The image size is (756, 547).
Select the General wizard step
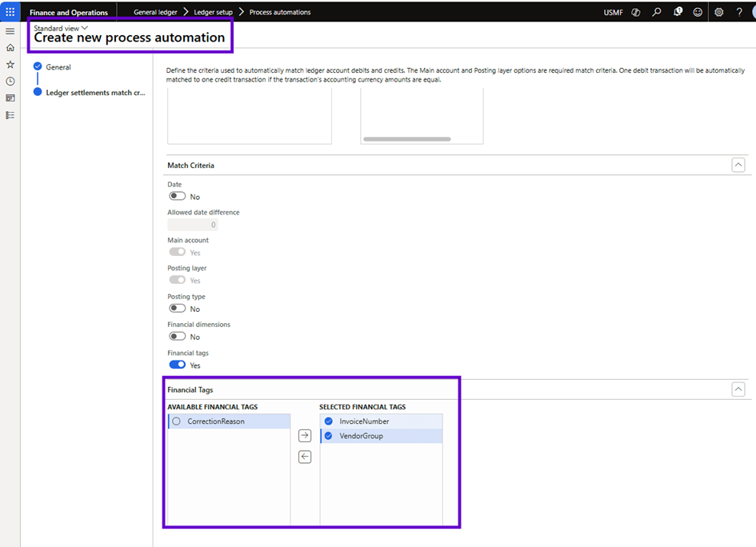[x=58, y=67]
